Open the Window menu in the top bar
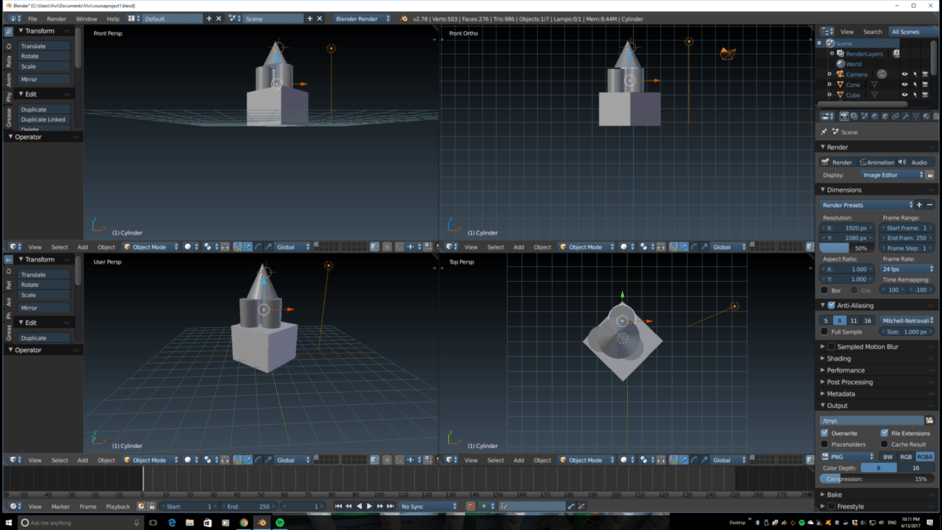The height and width of the screenshot is (530, 942). 86,18
